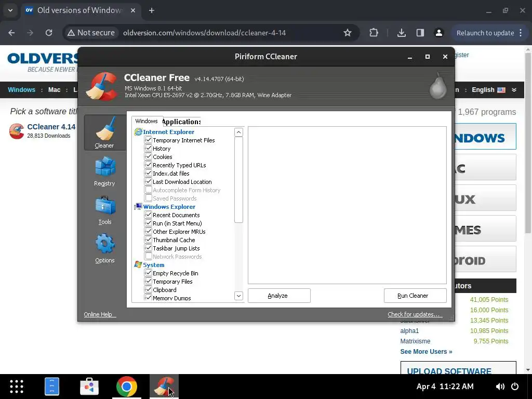Open the Online Help link
532x399 pixels.
[100, 314]
